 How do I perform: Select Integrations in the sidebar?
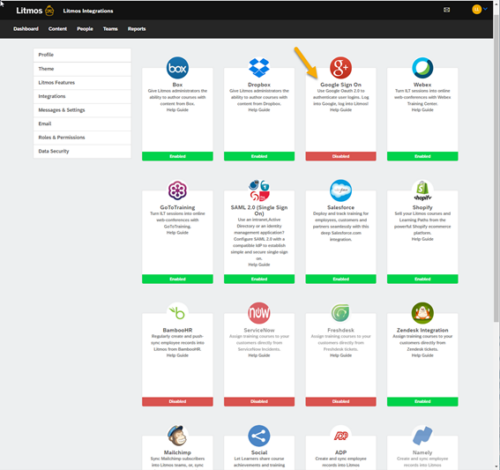[x=82, y=96]
